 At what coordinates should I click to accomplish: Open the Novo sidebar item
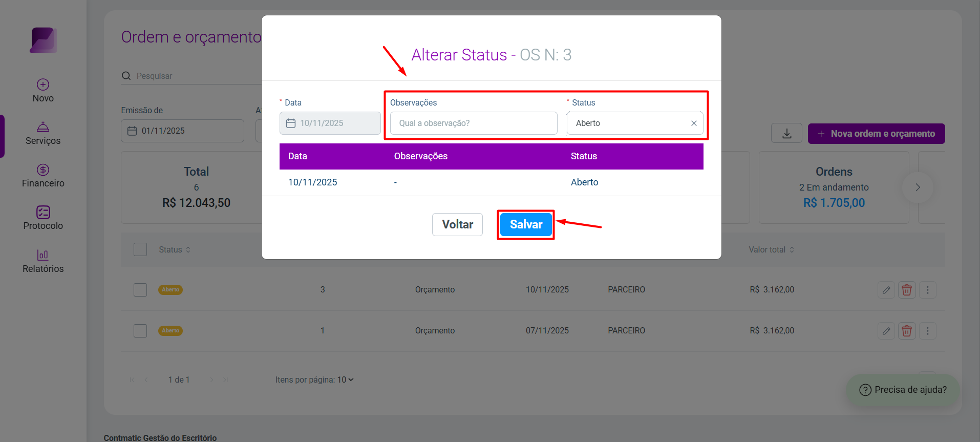43,91
